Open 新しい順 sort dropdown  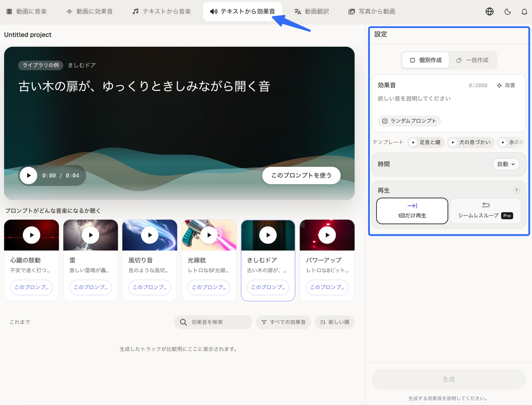click(x=334, y=322)
